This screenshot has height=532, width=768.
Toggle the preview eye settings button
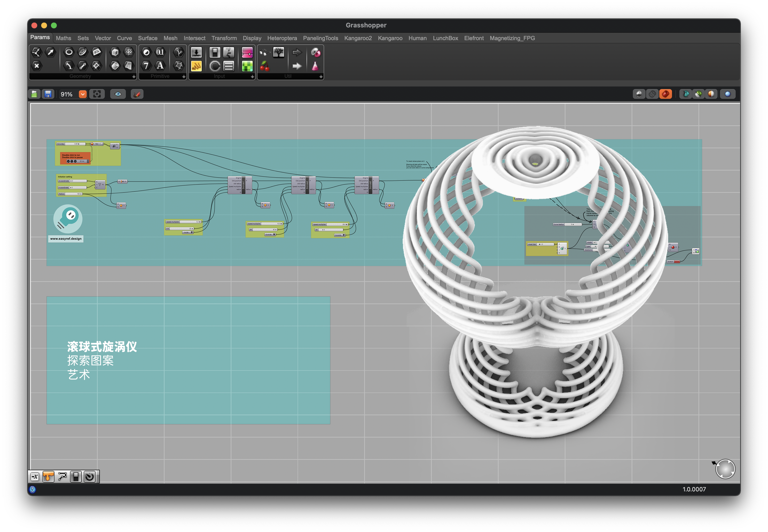click(x=118, y=94)
